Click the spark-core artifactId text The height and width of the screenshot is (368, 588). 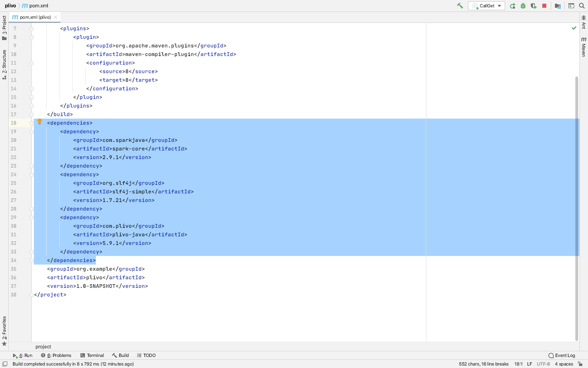(129, 149)
